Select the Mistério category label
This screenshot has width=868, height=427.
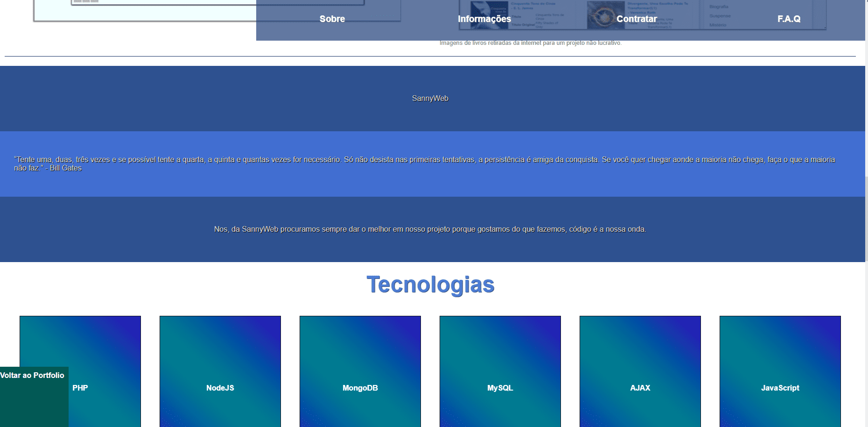719,25
